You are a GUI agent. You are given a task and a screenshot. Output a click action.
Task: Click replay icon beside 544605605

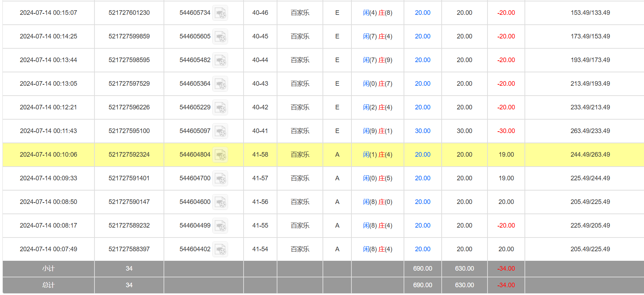[x=220, y=37]
